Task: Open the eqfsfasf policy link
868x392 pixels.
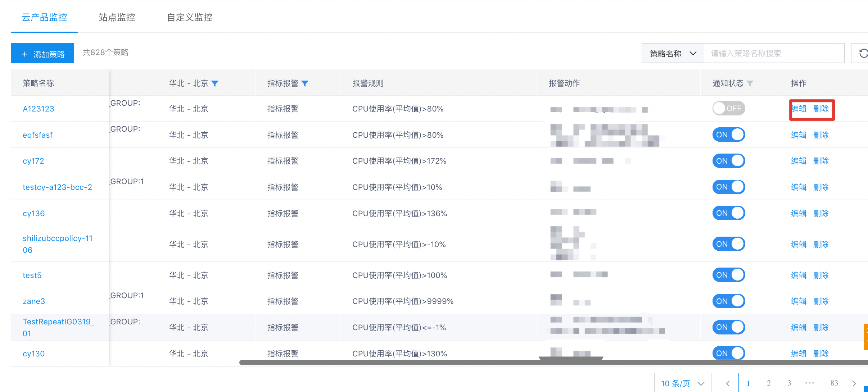Action: click(37, 135)
